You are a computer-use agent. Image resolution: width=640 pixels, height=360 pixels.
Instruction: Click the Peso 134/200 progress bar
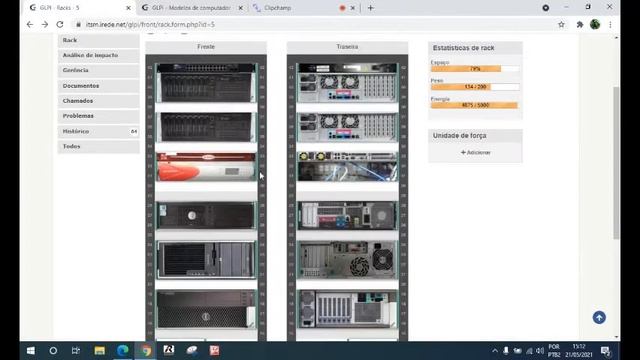(x=475, y=87)
